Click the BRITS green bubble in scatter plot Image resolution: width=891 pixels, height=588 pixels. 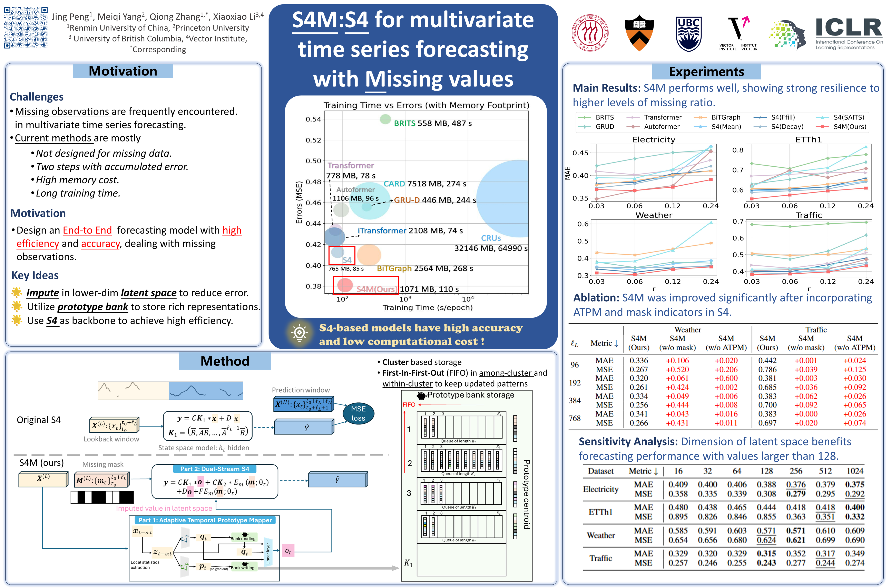tap(385, 119)
